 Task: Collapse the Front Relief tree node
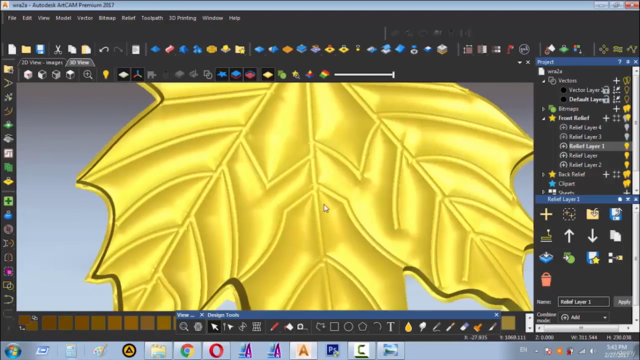(543, 118)
